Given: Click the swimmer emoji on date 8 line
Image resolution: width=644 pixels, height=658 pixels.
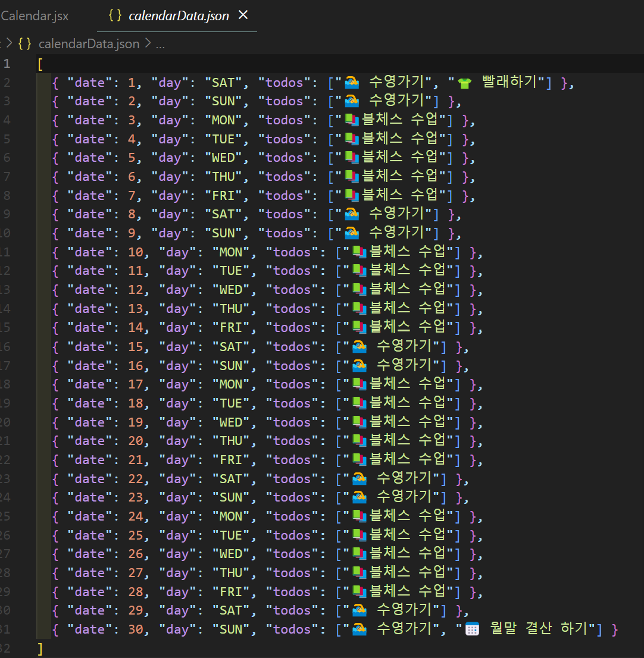Looking at the screenshot, I should tap(352, 214).
